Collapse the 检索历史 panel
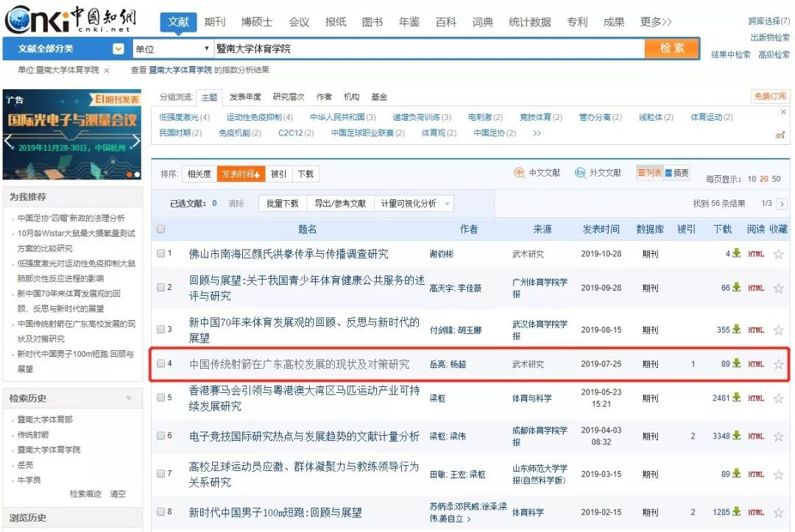Screen dimensions: 795x532 click(x=129, y=398)
